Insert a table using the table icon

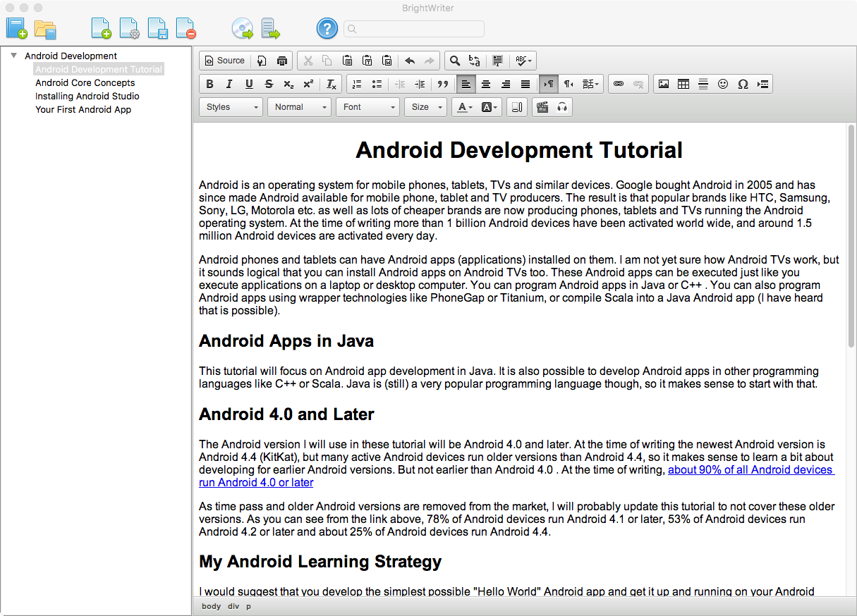(683, 84)
